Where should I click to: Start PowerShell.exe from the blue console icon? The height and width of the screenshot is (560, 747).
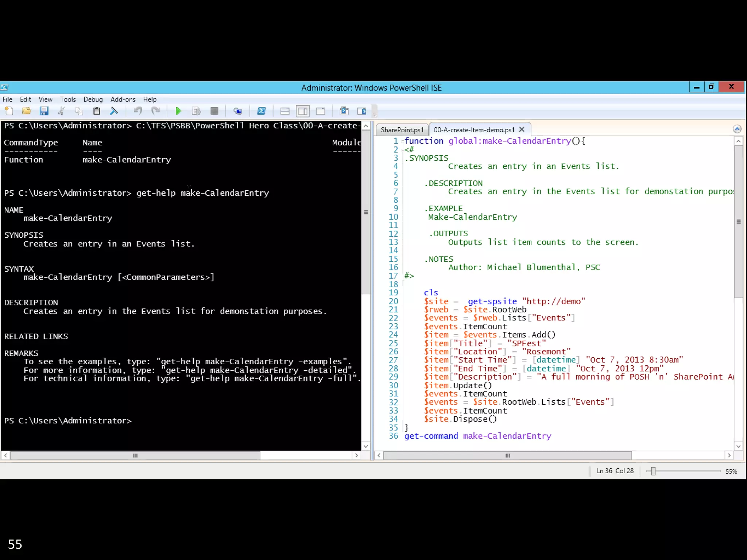262,111
